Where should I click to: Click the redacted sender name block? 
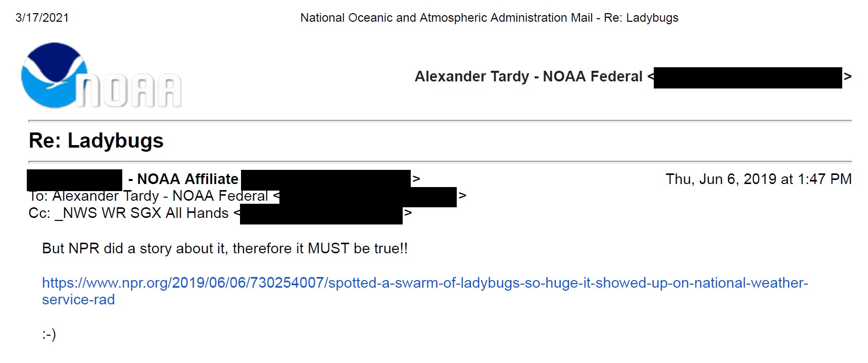click(x=75, y=179)
